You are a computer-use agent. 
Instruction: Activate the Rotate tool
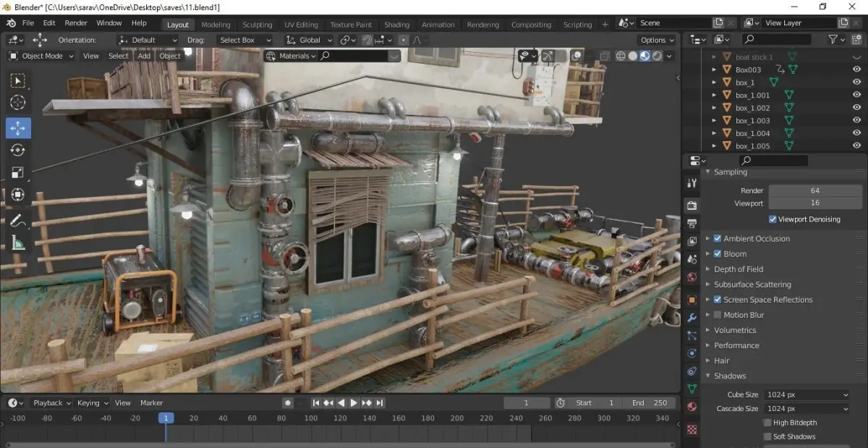click(x=18, y=150)
